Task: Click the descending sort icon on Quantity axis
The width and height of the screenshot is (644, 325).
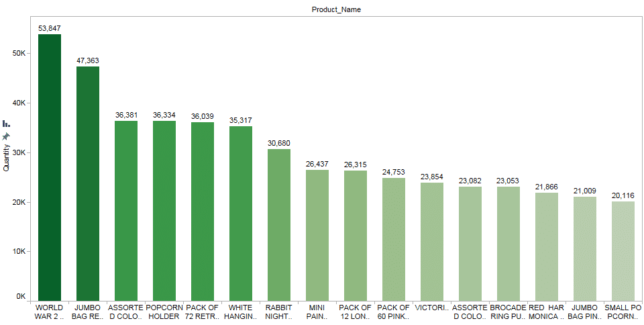Action: tap(6, 124)
